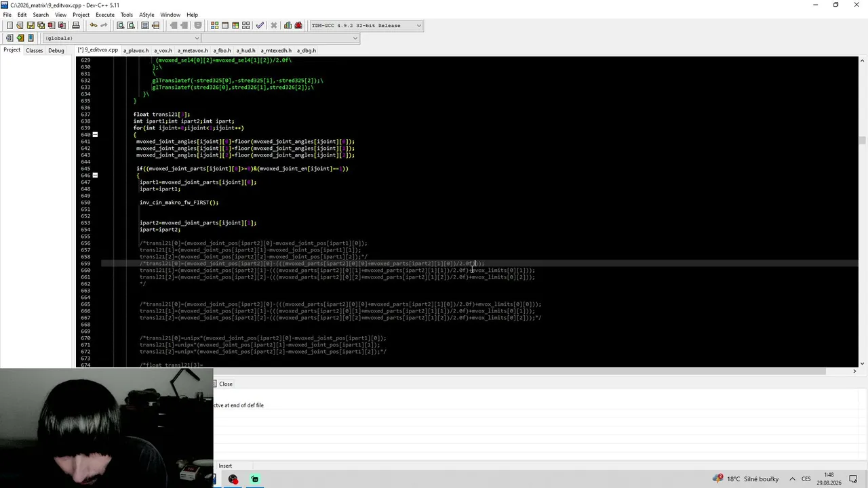Click the Find in Files toolbar icon
868x488 pixels.
click(x=145, y=25)
